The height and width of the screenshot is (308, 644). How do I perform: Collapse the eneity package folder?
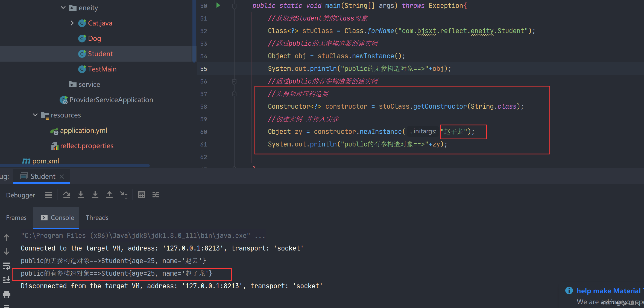[x=63, y=8]
